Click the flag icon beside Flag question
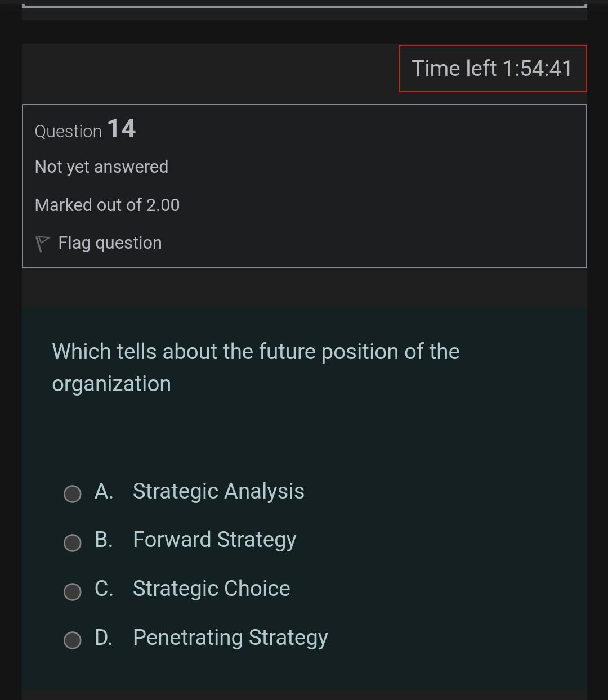 coord(42,241)
